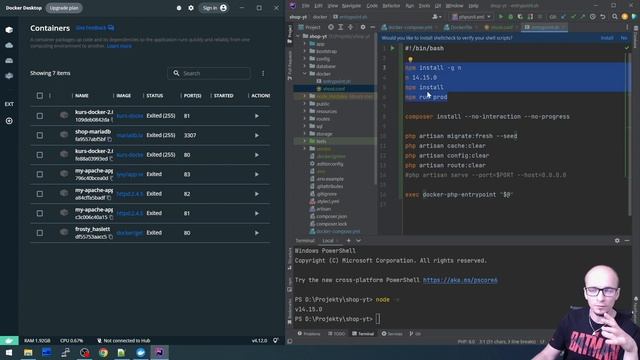Open Containers view in Docker sidebar

tap(9, 30)
